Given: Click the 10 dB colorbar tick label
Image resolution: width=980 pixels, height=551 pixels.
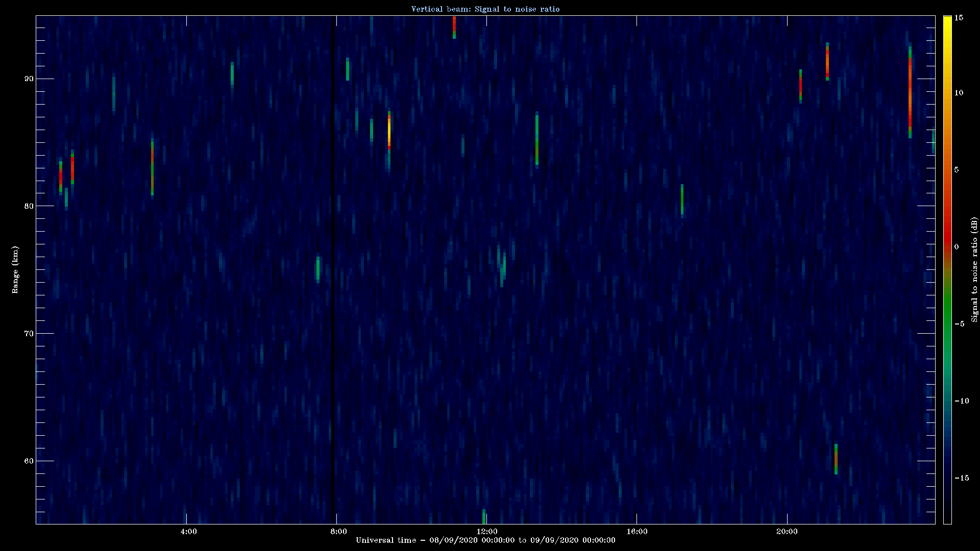Looking at the screenshot, I should (959, 93).
